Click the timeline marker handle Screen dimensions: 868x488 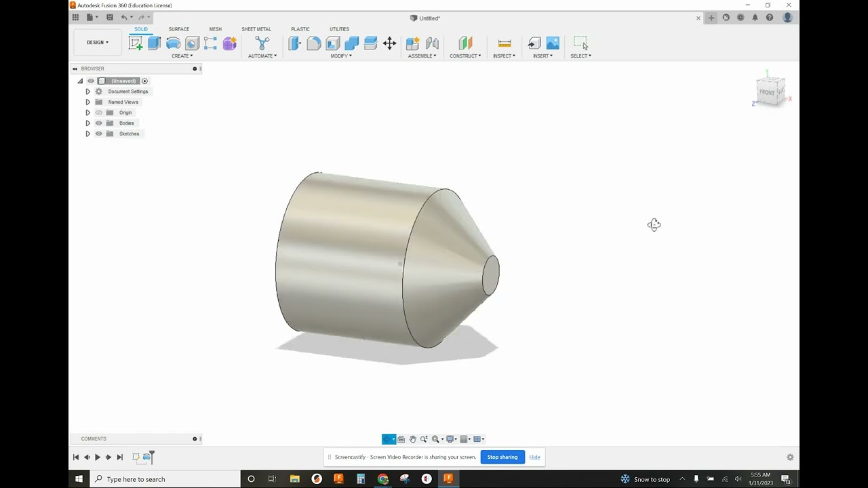(x=152, y=456)
